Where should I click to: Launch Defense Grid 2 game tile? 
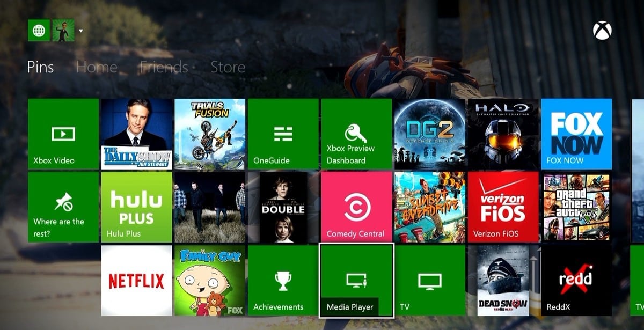430,134
